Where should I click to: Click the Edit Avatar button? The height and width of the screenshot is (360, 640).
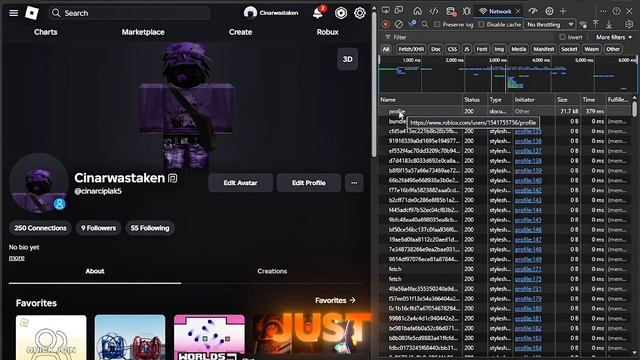(x=240, y=183)
